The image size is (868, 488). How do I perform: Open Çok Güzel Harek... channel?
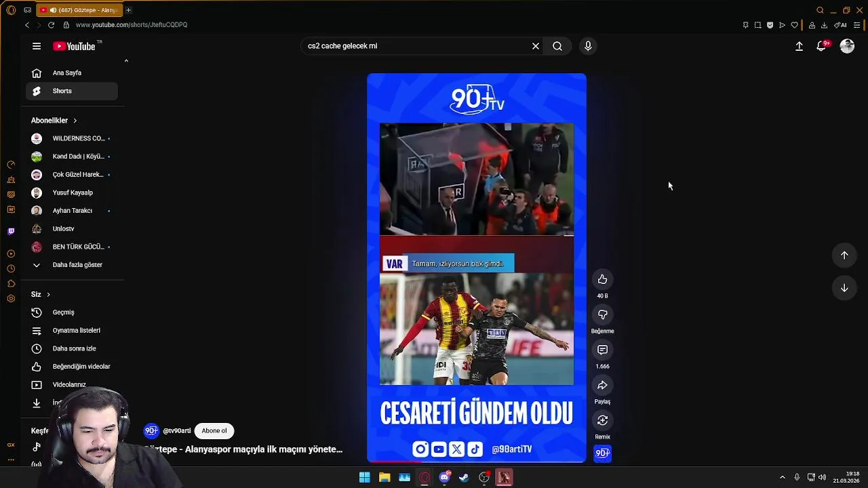point(72,174)
